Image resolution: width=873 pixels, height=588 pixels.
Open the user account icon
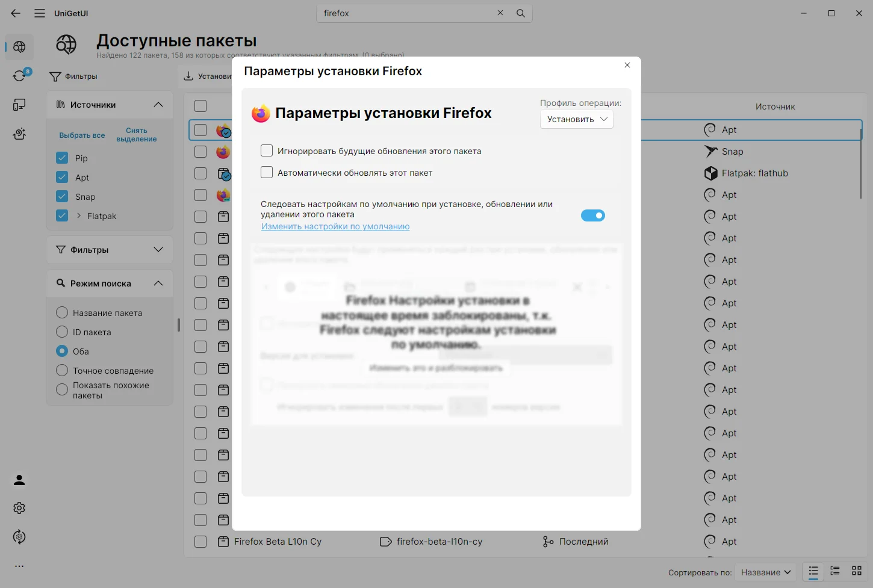[19, 480]
